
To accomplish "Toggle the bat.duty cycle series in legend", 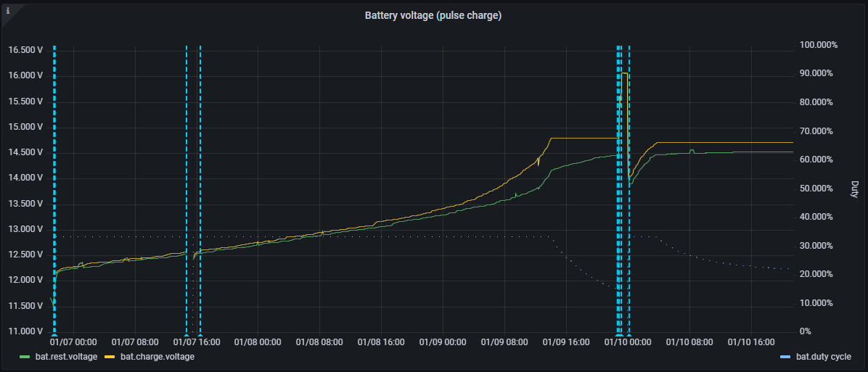I will pos(823,357).
